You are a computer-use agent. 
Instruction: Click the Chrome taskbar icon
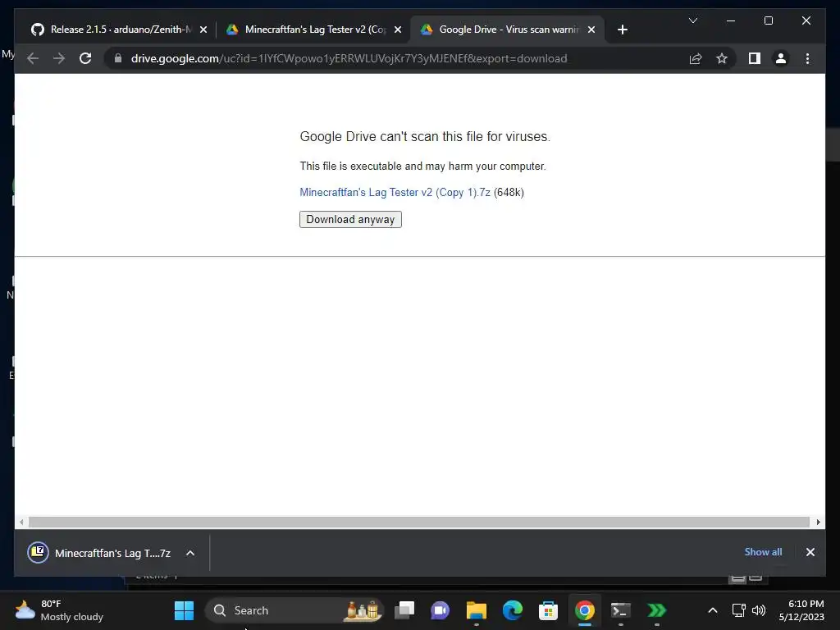[x=584, y=610]
